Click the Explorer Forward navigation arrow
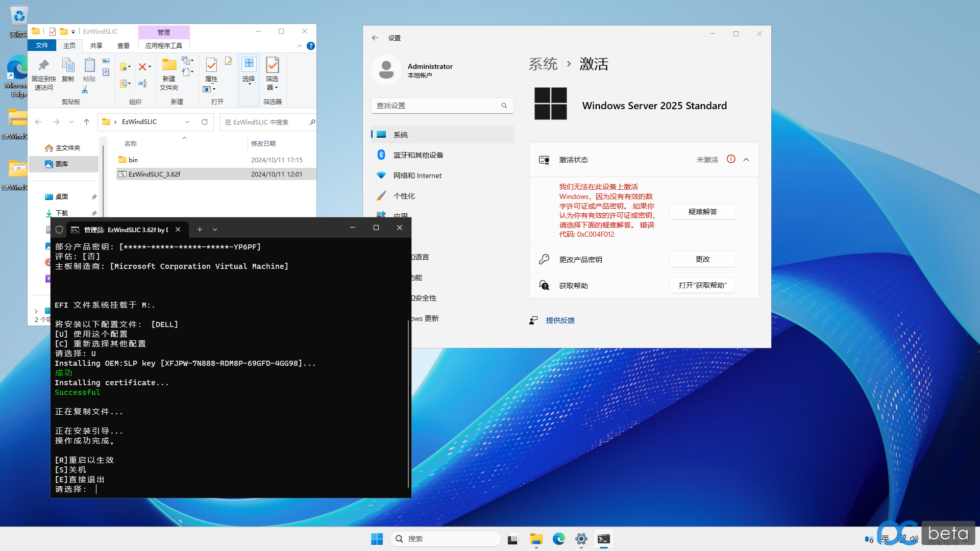The height and width of the screenshot is (551, 980). 56,122
